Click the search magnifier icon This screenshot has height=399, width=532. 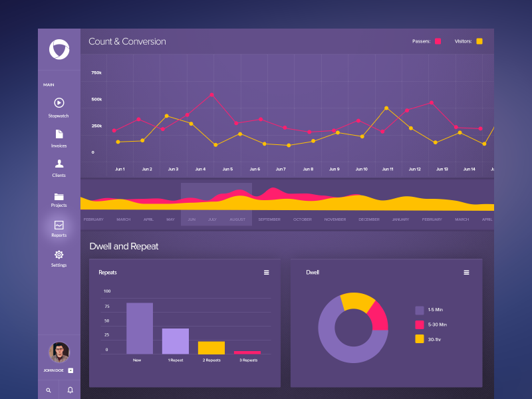49,390
